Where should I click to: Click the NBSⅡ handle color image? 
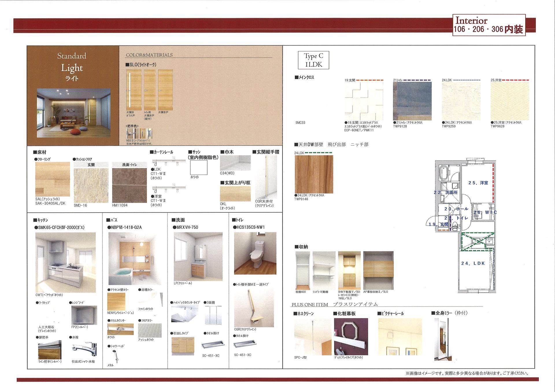point(139,133)
